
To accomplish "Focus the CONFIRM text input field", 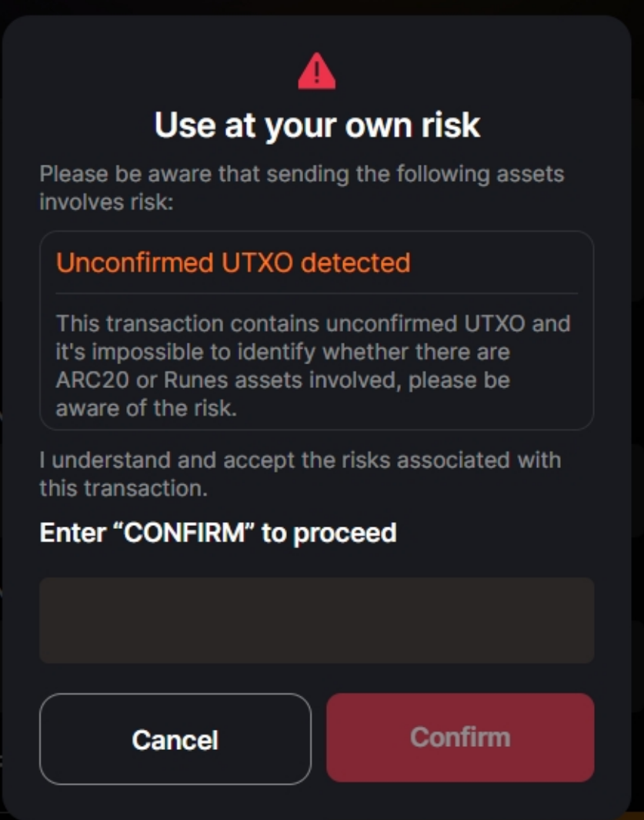I will click(316, 620).
